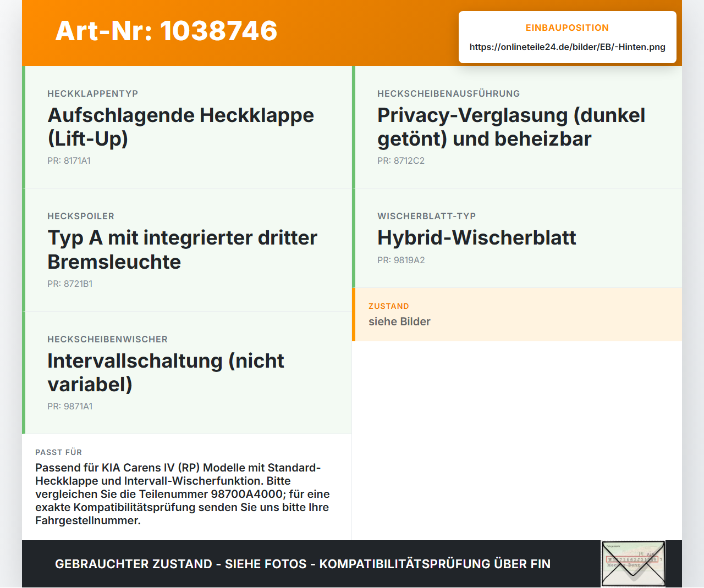Click the Intervallschaltung (nicht variabel) value

click(166, 373)
